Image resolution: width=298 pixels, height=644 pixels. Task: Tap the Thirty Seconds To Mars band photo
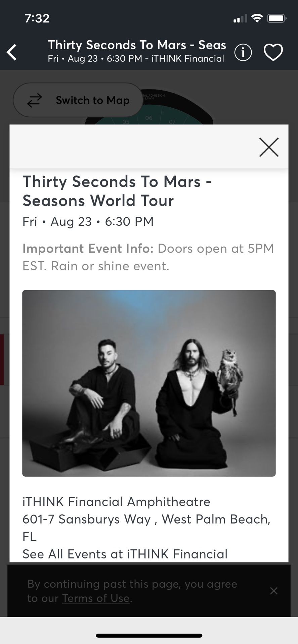[x=149, y=383]
